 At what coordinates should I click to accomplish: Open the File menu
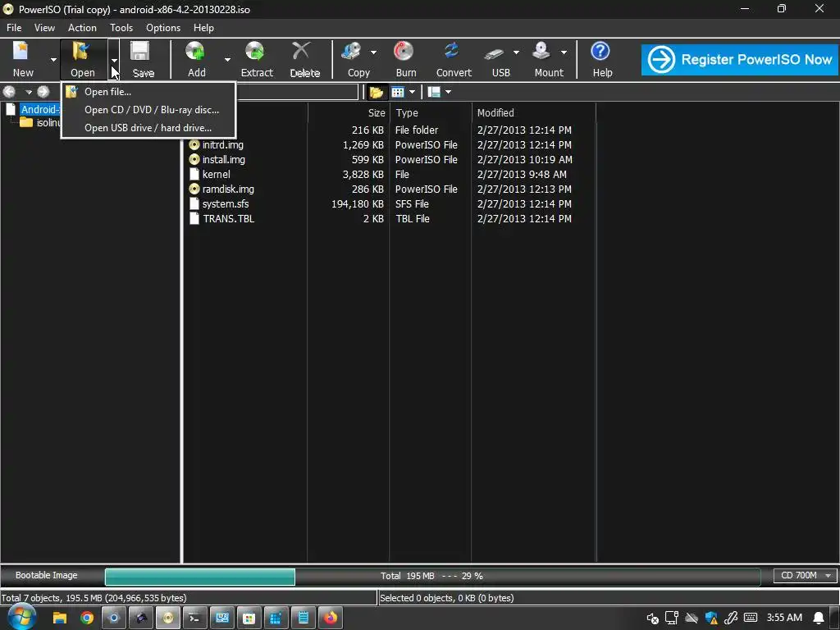coord(14,28)
